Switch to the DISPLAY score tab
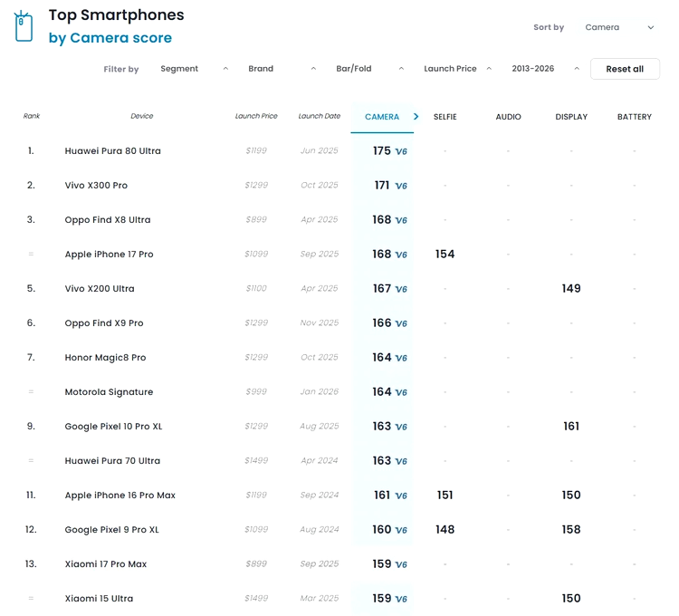Viewport: 679px width, 616px height. (x=571, y=117)
